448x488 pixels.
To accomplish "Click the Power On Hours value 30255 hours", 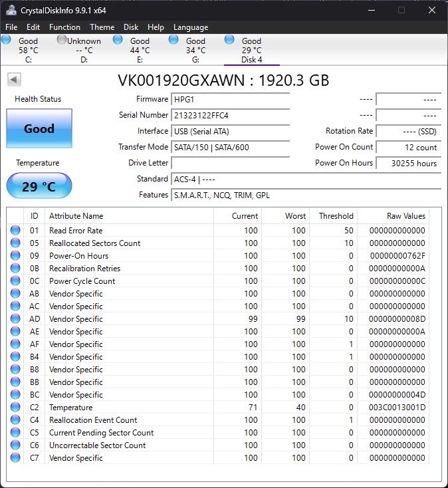I will [409, 163].
